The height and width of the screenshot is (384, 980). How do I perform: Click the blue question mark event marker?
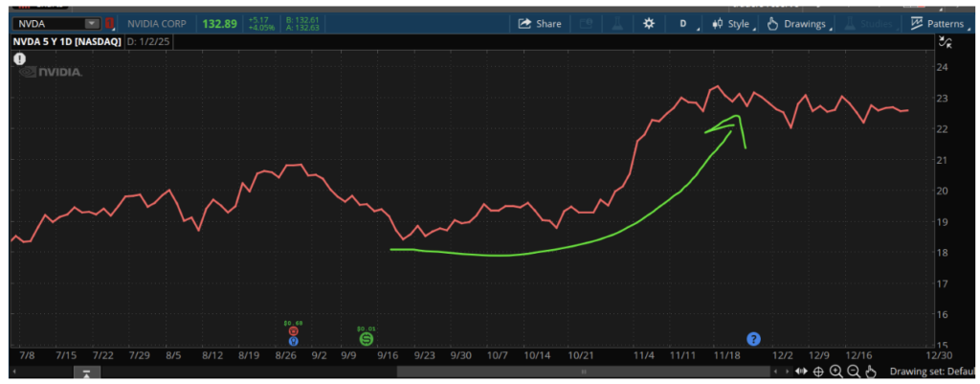pos(754,340)
